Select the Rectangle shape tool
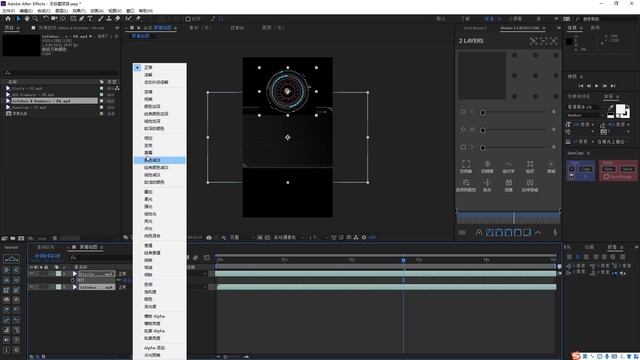 click(x=73, y=19)
